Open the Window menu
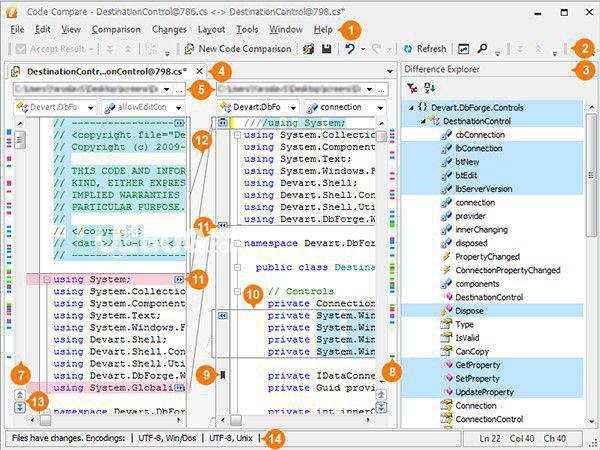600x450 pixels. pyautogui.click(x=286, y=29)
